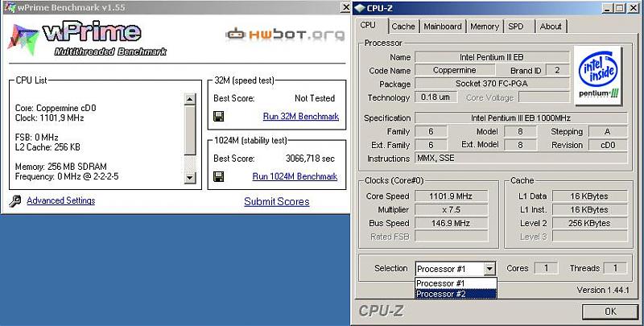644x326 pixels.
Task: Click the hwbot.org logo
Action: pos(285,35)
